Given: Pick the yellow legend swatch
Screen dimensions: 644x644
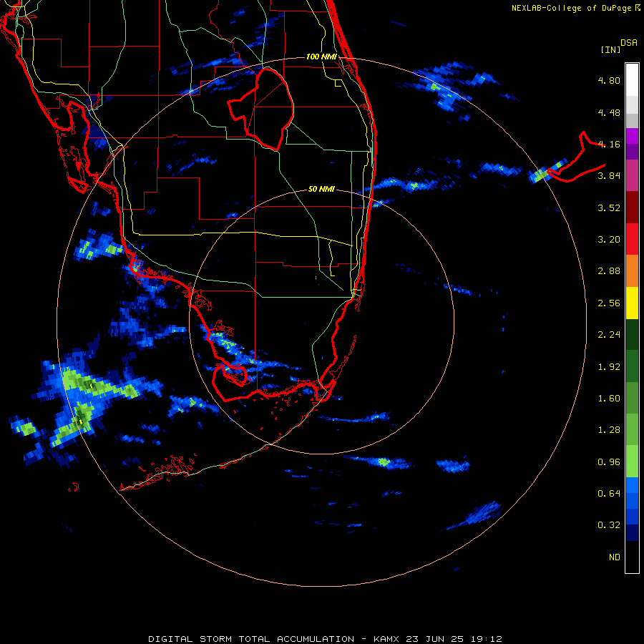Looking at the screenshot, I should (632, 303).
